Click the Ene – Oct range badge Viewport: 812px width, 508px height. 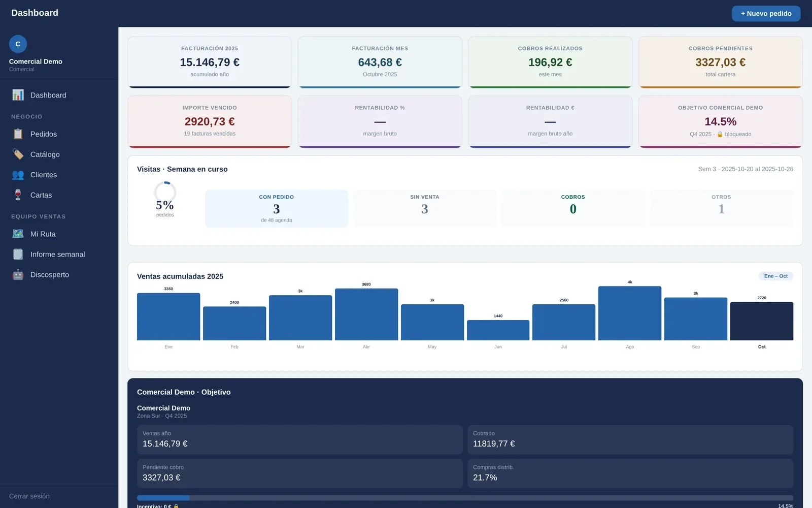776,276
